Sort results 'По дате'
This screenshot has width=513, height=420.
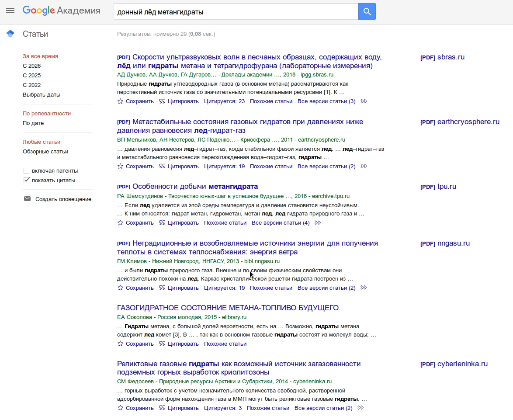33,123
